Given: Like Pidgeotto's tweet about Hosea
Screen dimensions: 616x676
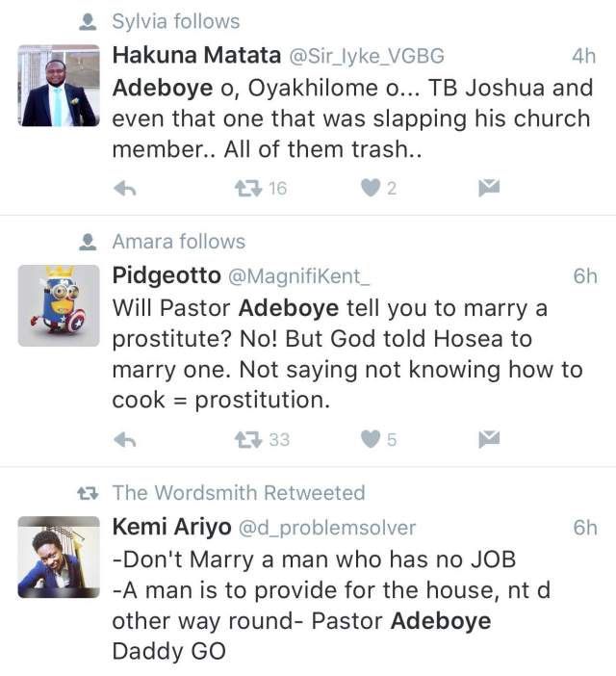Looking at the screenshot, I should pos(371,440).
